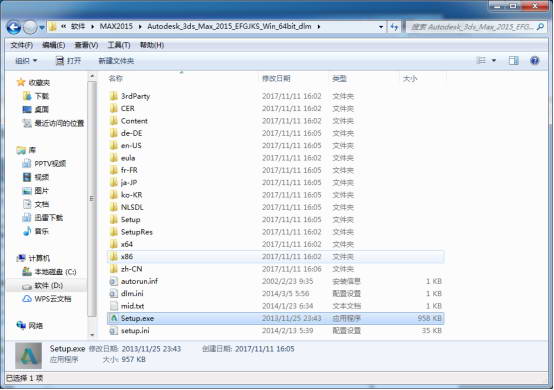This screenshot has width=554, height=390.
Task: Open the view options dropdown arrow
Action: 494,61
